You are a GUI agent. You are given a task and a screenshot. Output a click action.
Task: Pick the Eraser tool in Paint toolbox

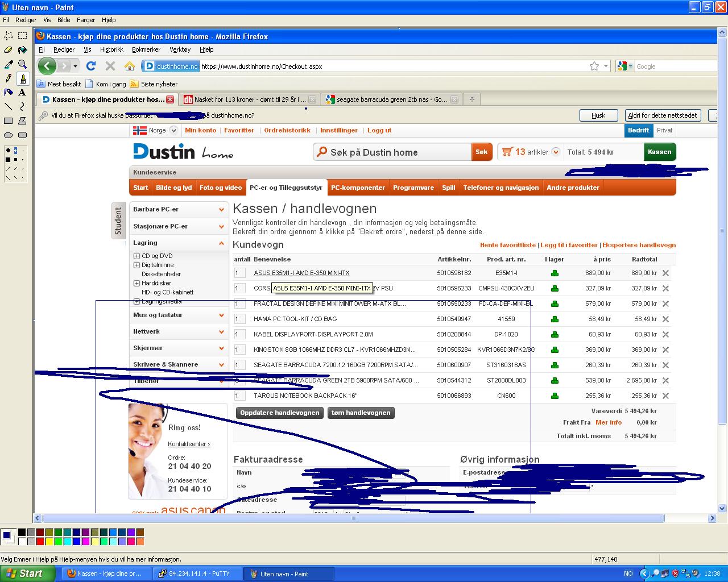pos(9,49)
